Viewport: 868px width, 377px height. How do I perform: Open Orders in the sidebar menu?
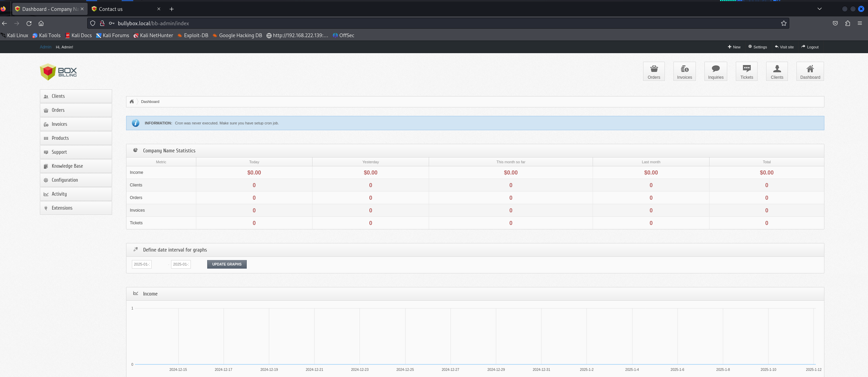pos(76,110)
